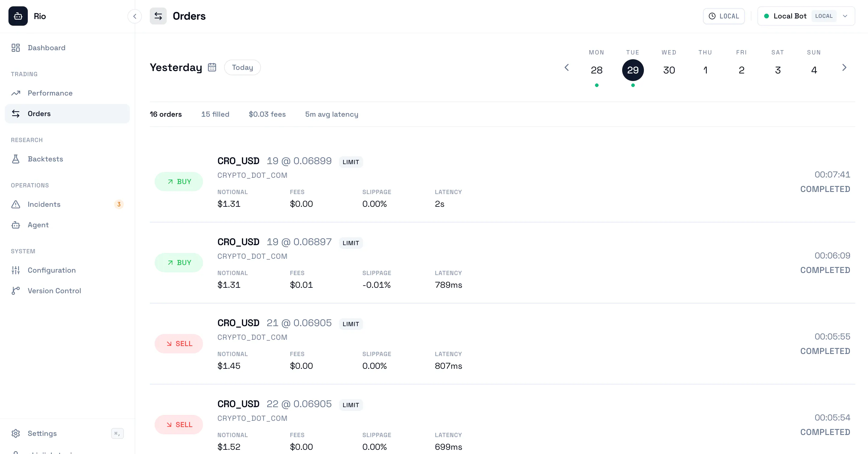Open the calendar date picker icon

click(x=212, y=67)
